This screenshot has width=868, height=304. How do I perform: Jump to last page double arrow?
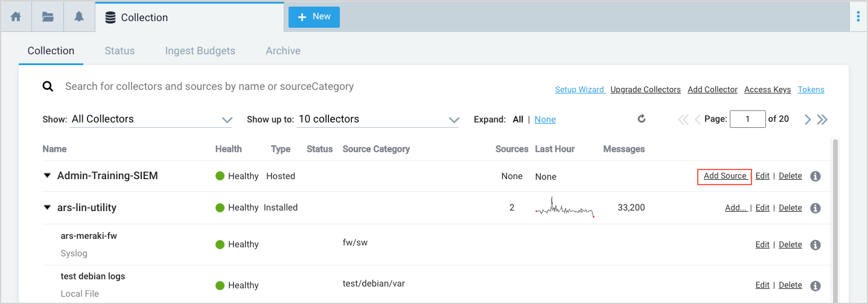822,119
